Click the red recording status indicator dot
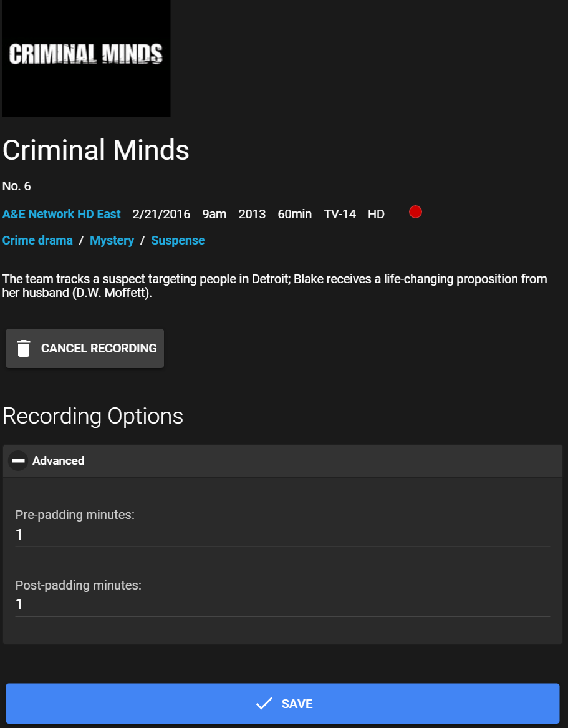Screen dimensions: 568x728 tap(415, 212)
